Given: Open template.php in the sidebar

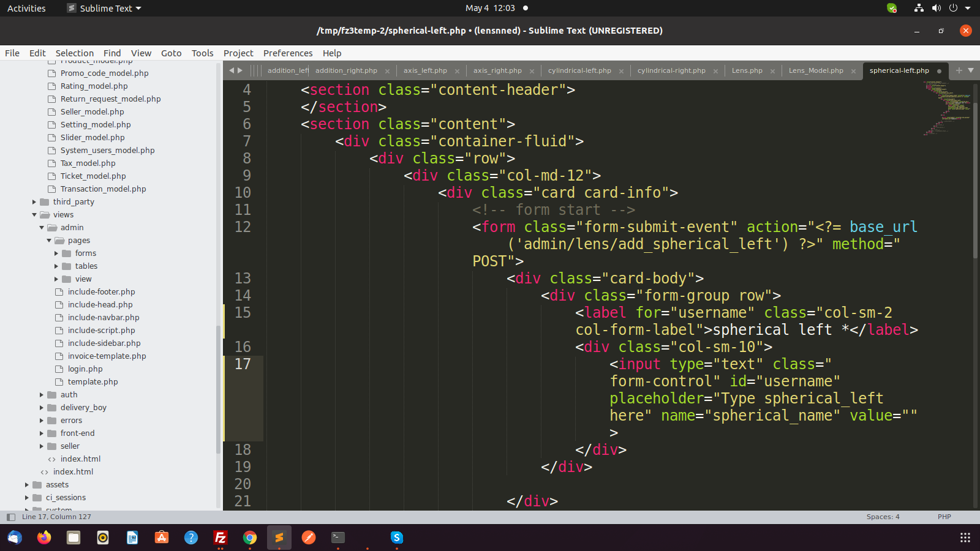Looking at the screenshot, I should coord(92,382).
